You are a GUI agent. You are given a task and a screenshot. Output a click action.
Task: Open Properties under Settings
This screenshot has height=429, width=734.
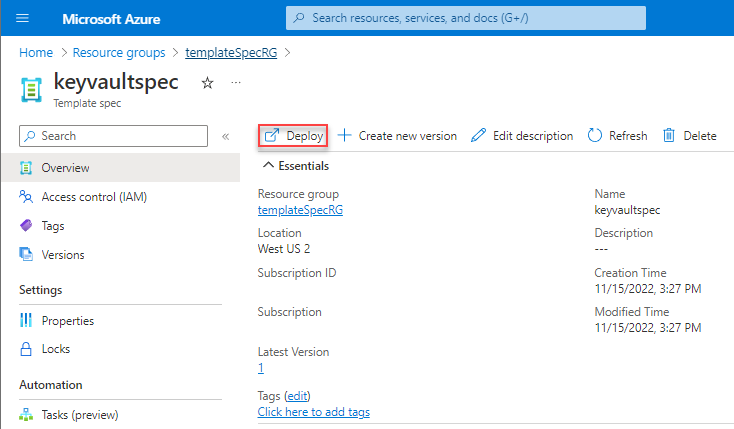[67, 321]
